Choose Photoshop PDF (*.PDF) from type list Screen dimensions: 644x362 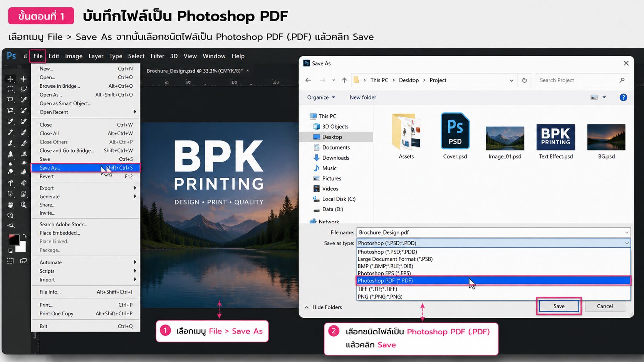tap(493, 281)
